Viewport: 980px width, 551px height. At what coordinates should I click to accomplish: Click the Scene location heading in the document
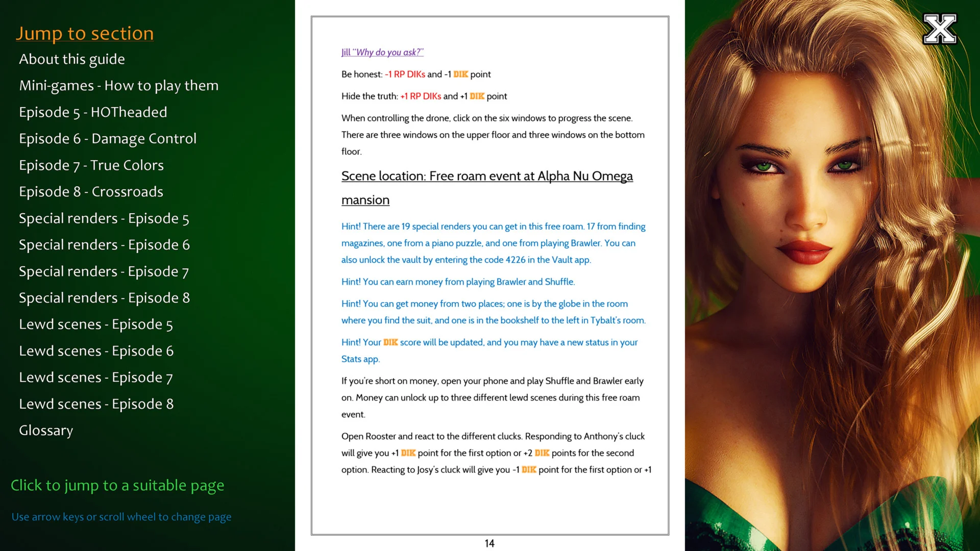pyautogui.click(x=486, y=177)
